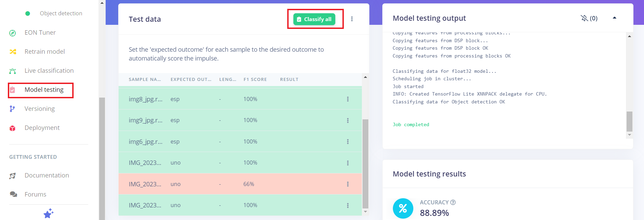The image size is (644, 220).
Task: Click the sidebar scrollbar up arrow
Action: pyautogui.click(x=102, y=3)
